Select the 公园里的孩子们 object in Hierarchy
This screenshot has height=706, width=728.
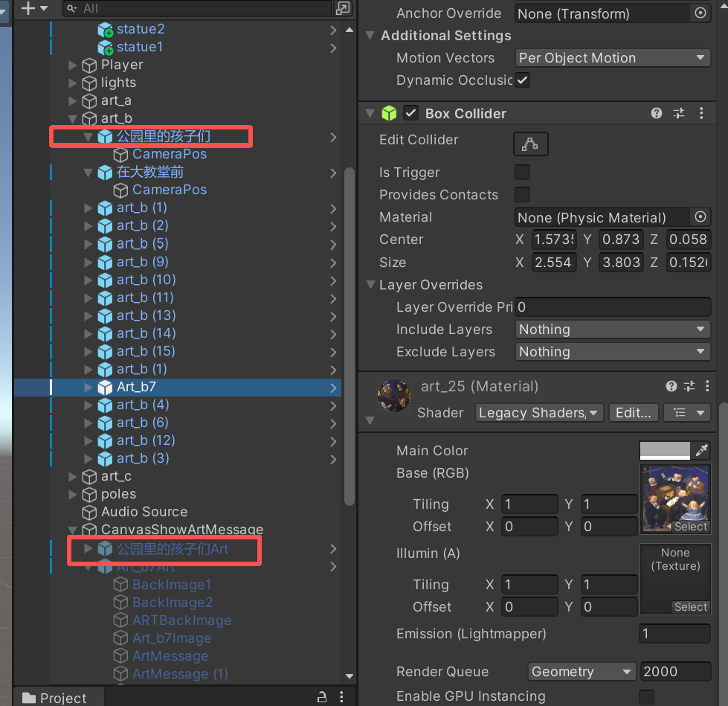164,137
